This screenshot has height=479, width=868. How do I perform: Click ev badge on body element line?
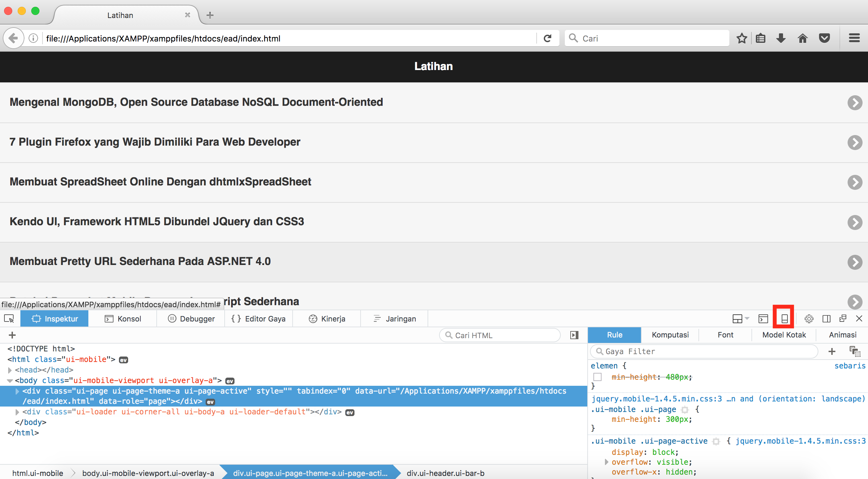click(x=230, y=381)
